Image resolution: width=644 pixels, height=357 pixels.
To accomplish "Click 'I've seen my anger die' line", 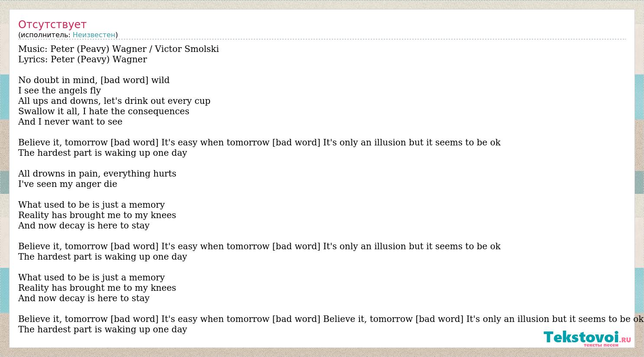I will click(x=68, y=184).
